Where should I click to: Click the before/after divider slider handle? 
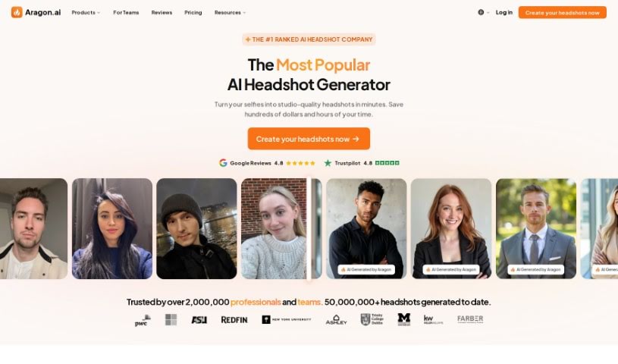coord(309,229)
